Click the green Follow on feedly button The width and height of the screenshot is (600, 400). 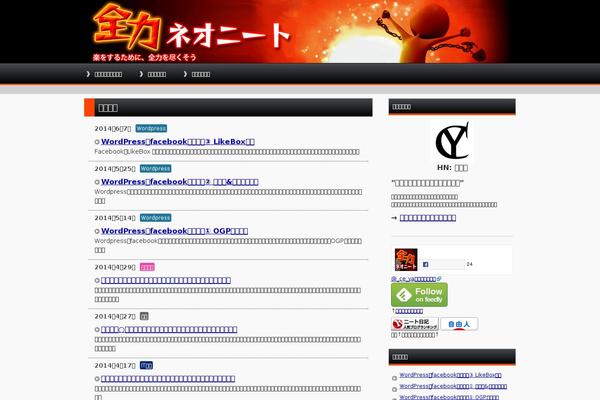419,295
